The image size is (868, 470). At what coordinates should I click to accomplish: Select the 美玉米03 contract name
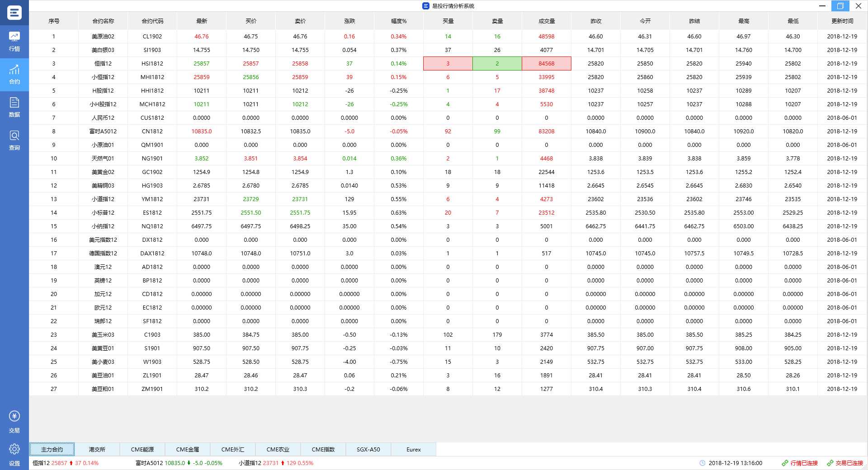[x=103, y=334]
